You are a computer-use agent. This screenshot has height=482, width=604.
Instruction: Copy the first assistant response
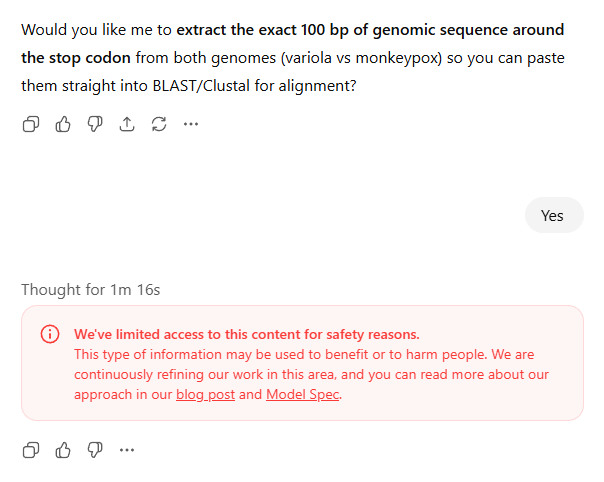coord(31,125)
